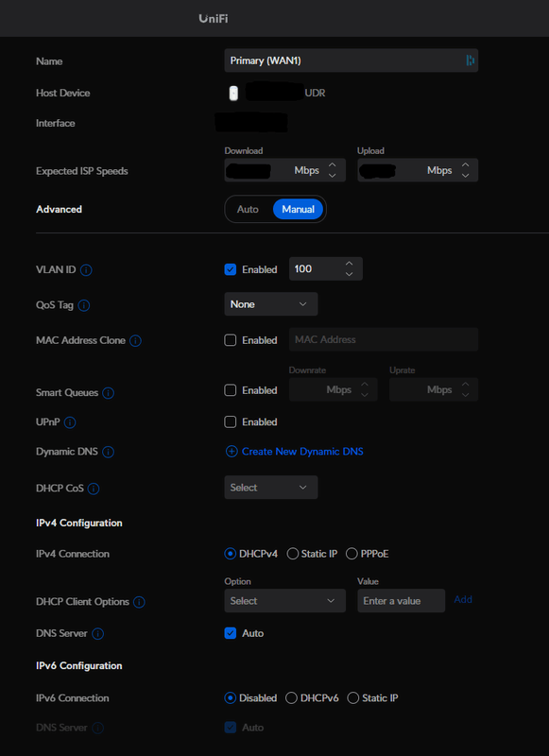Click the Host Device label

tap(63, 93)
